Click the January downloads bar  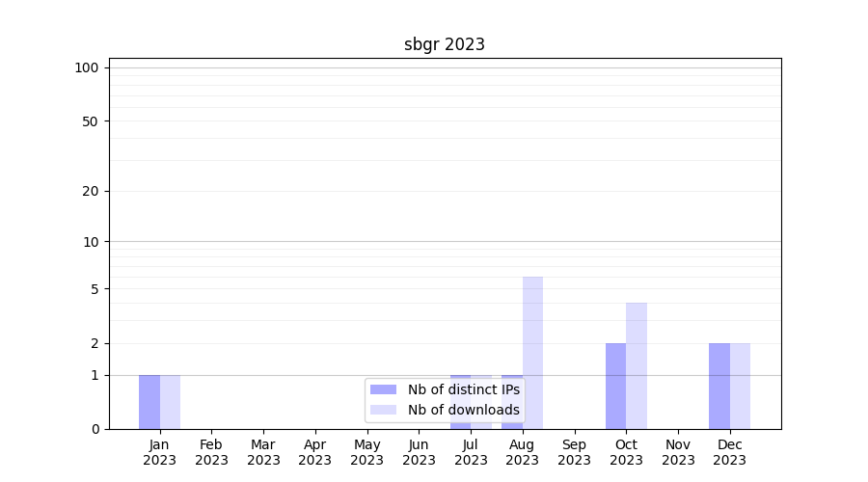[170, 402]
